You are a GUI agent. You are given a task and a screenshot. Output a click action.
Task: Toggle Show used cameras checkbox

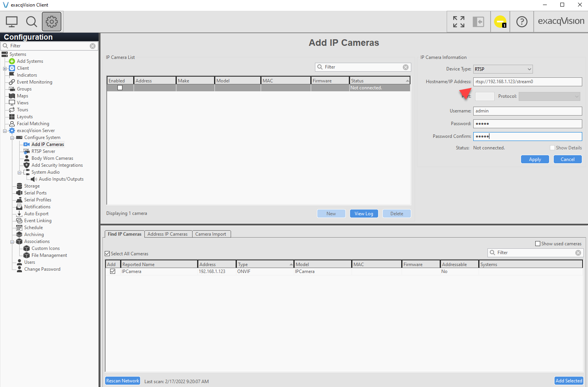(538, 244)
